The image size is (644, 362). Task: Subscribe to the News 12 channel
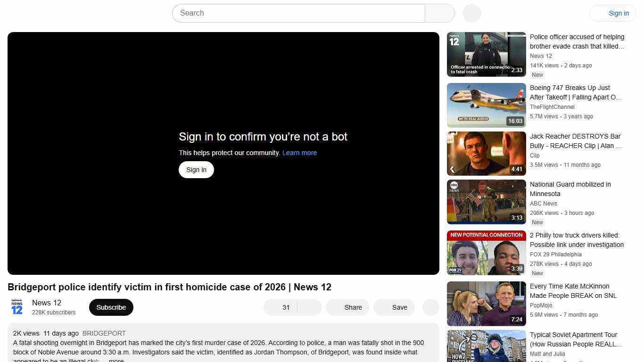click(111, 307)
